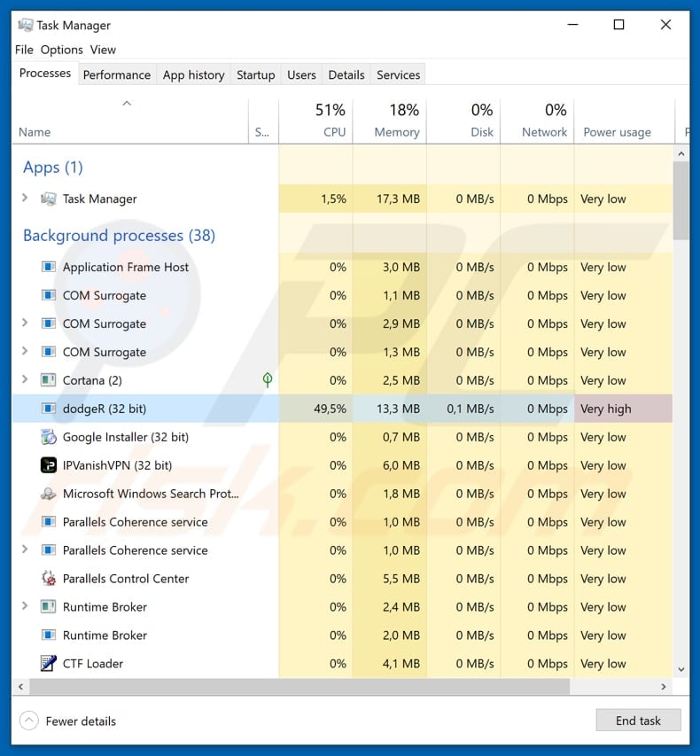Switch to the App history tab
This screenshot has width=700, height=756.
193,74
